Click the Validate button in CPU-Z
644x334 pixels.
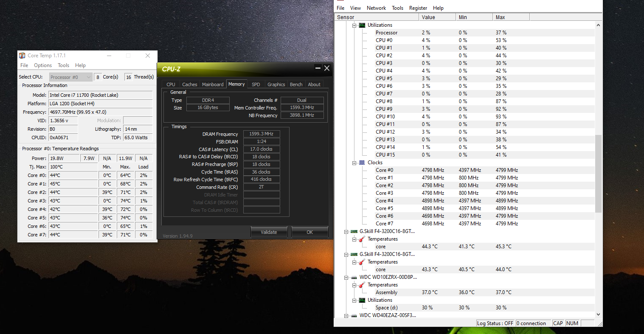pos(269,232)
